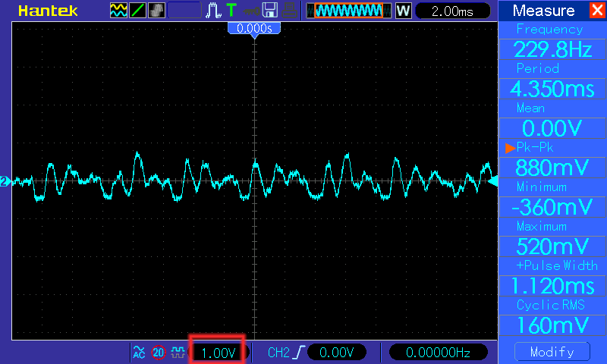Image resolution: width=607 pixels, height=364 pixels.
Task: Select the Period measurement 4.350ms
Action: (x=552, y=89)
